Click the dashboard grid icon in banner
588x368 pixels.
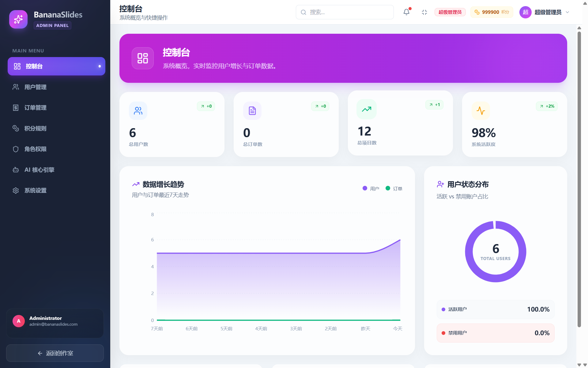tap(143, 58)
